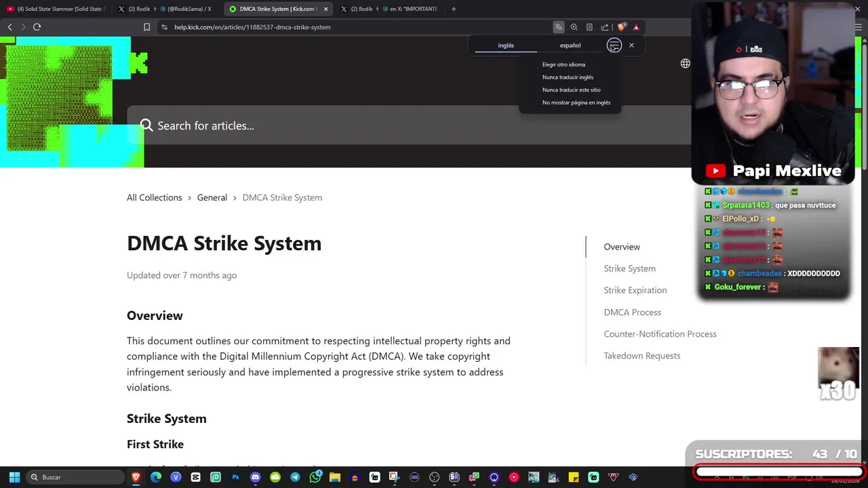Select the inglés language tab
Screen dimensions: 868x488
(x=506, y=45)
